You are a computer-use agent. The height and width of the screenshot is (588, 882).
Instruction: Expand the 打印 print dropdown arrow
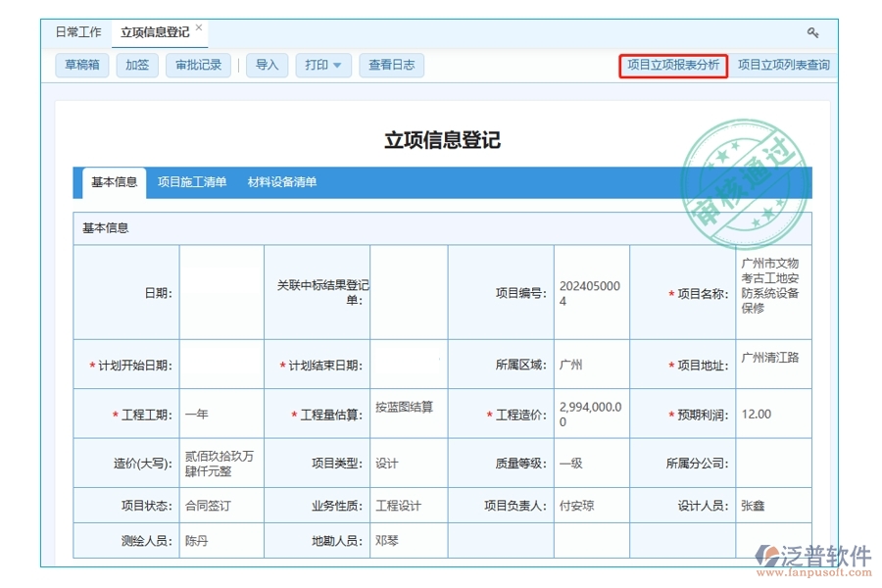tap(339, 66)
